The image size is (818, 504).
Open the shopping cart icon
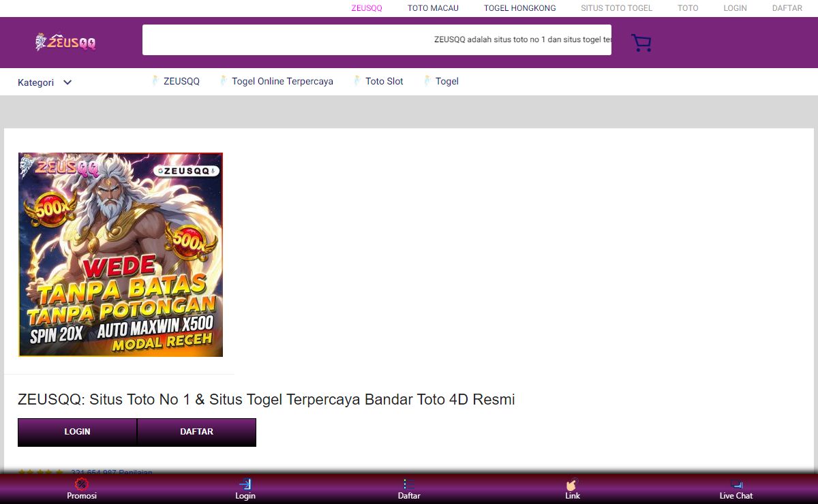tap(641, 43)
